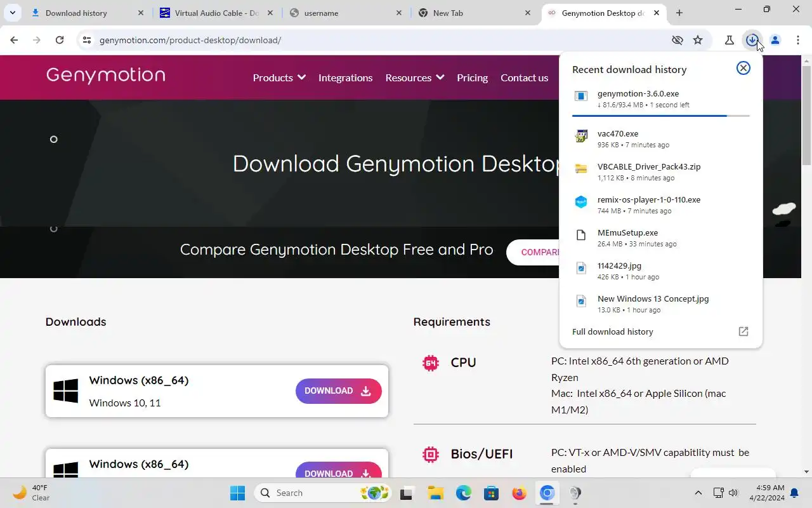The height and width of the screenshot is (508, 812).
Task: Switch to Virtual Audio Cable tab
Action: (x=217, y=13)
